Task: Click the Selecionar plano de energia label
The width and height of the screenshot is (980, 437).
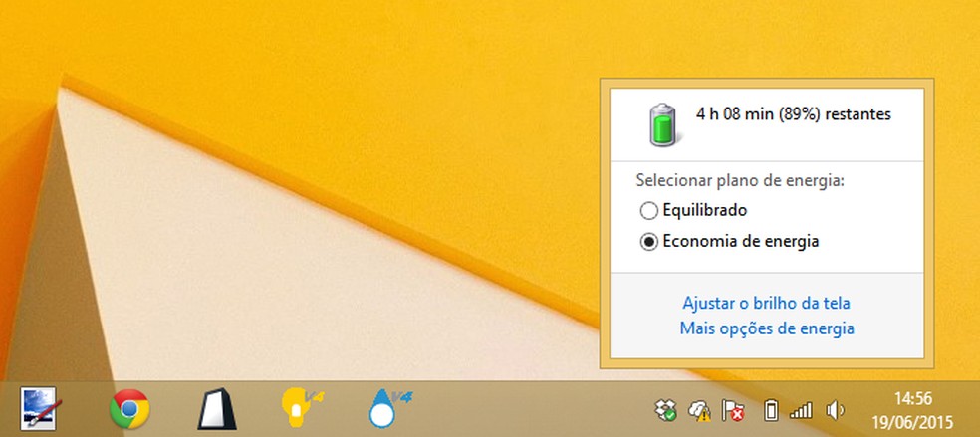Action: 740,181
